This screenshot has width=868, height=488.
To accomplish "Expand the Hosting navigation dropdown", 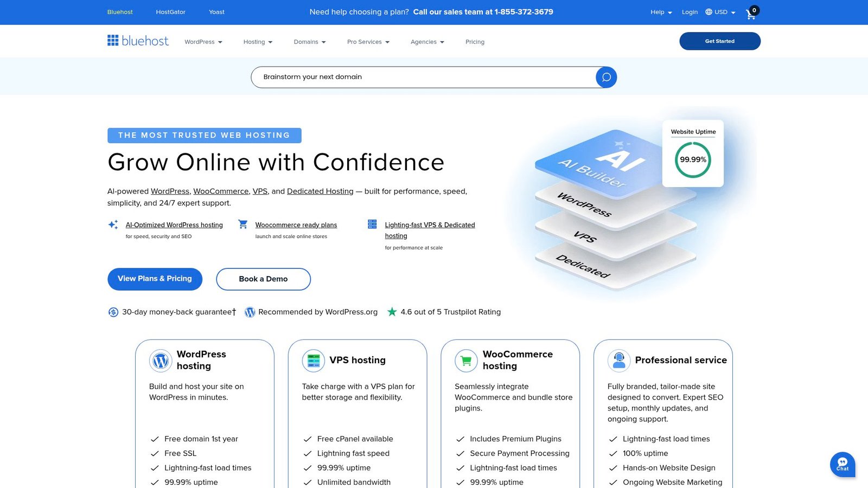I will click(x=258, y=42).
